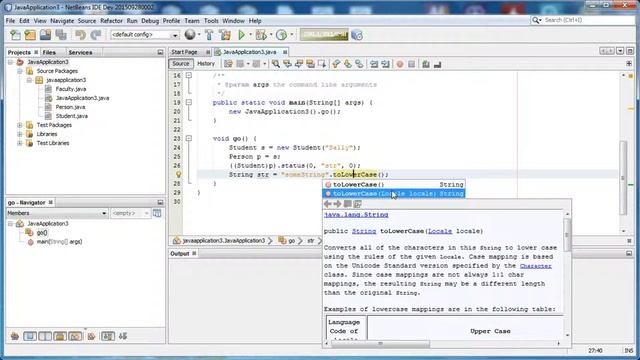
Task: Select toLowerCase(Locale locale) completion item
Action: coord(394,193)
